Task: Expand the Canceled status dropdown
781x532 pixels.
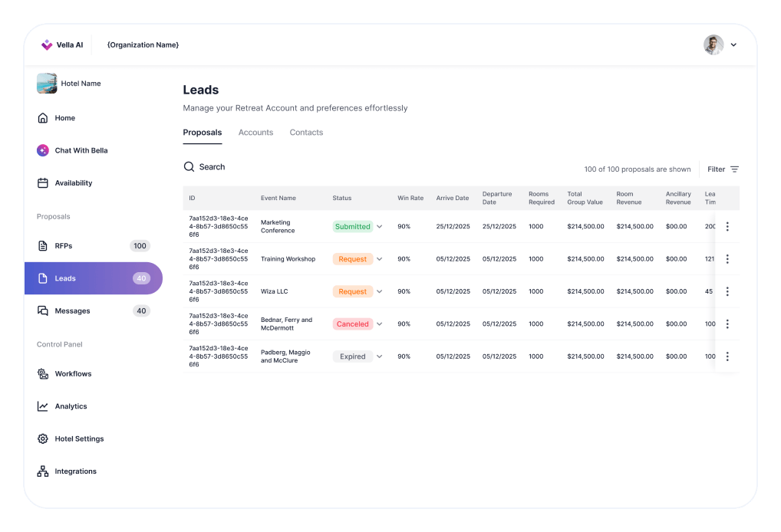Action: (379, 324)
